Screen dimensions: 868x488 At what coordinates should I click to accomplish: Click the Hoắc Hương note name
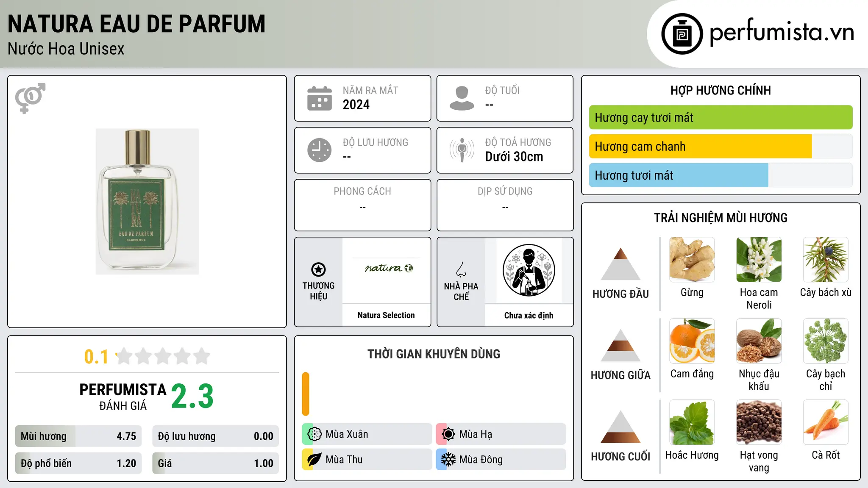click(692, 455)
